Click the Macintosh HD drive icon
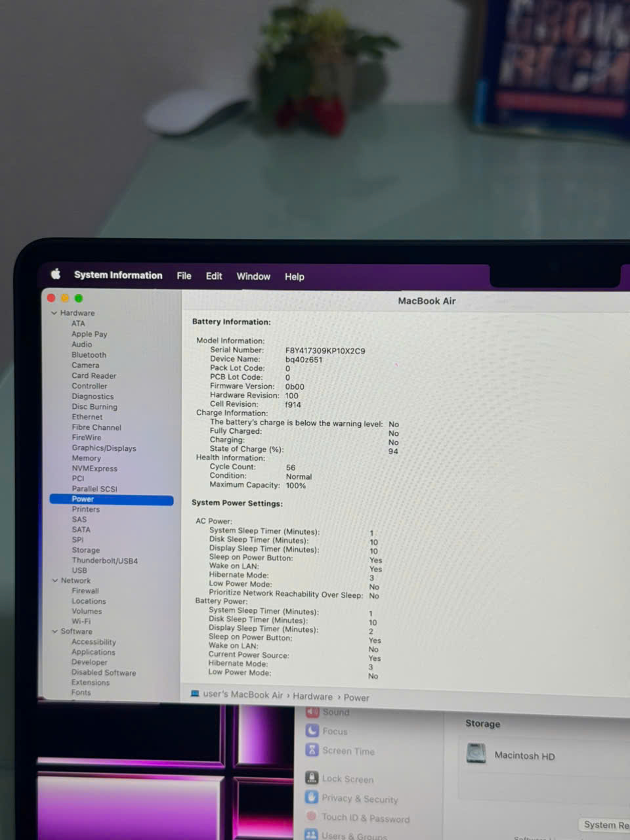This screenshot has height=840, width=630. pos(476,754)
